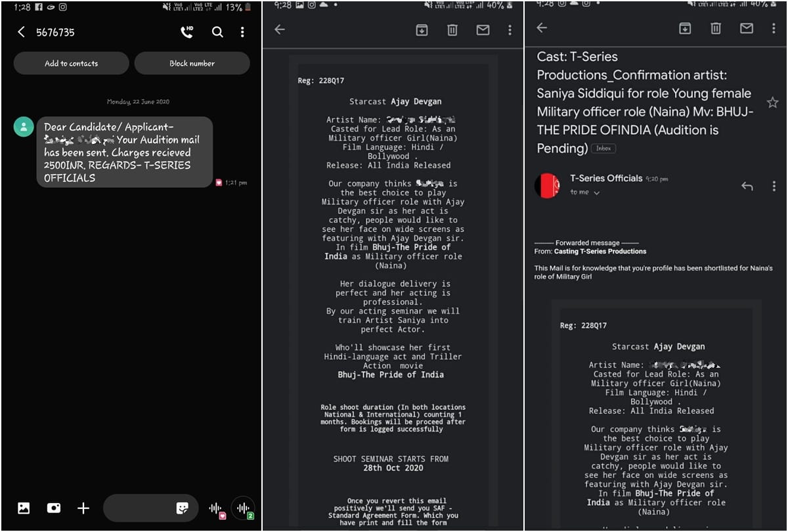Mark middle-screen email as unread
Image resolution: width=788 pixels, height=532 pixels.
point(483,30)
